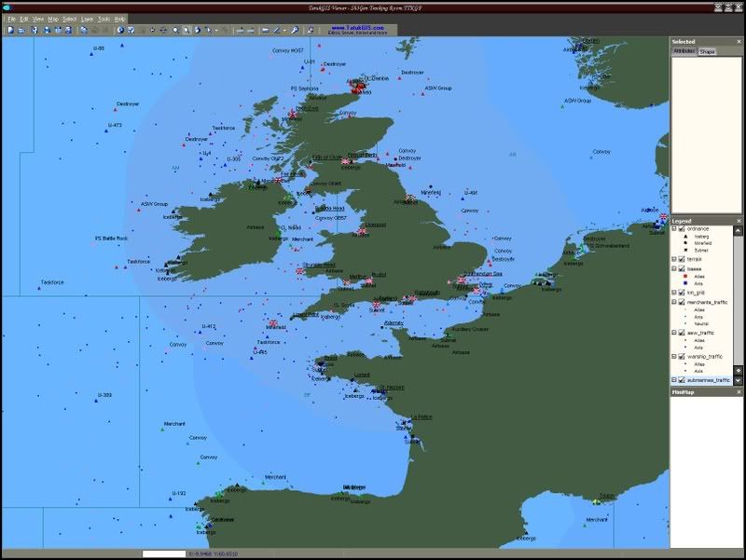Select the submarines_traffic layer name
This screenshot has width=746, height=560.
coord(709,380)
